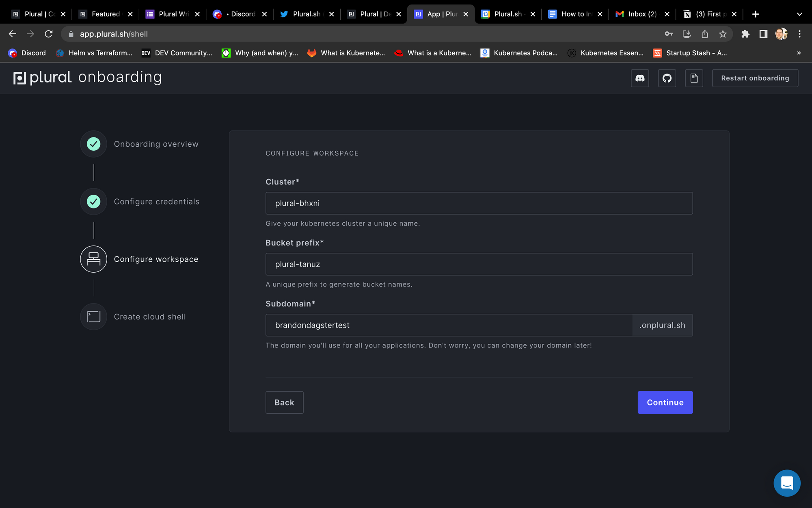Viewport: 812px width, 508px height.
Task: Show more bookmarks chevron
Action: click(799, 53)
